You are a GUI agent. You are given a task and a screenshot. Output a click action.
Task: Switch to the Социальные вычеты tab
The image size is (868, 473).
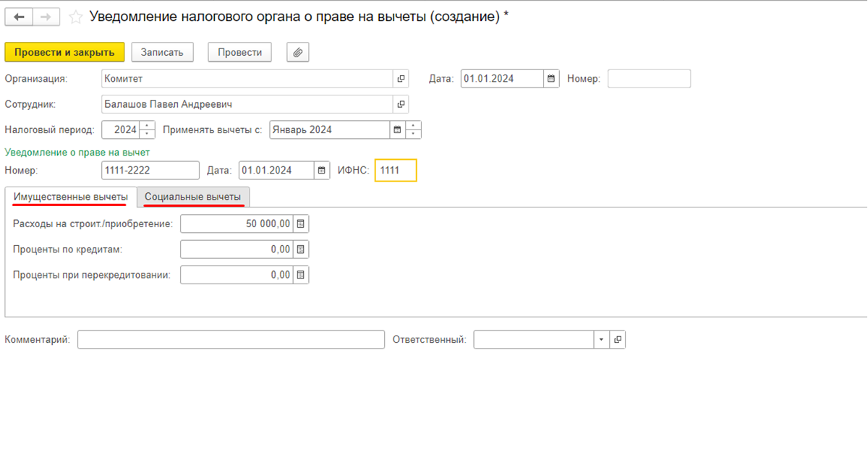[192, 197]
